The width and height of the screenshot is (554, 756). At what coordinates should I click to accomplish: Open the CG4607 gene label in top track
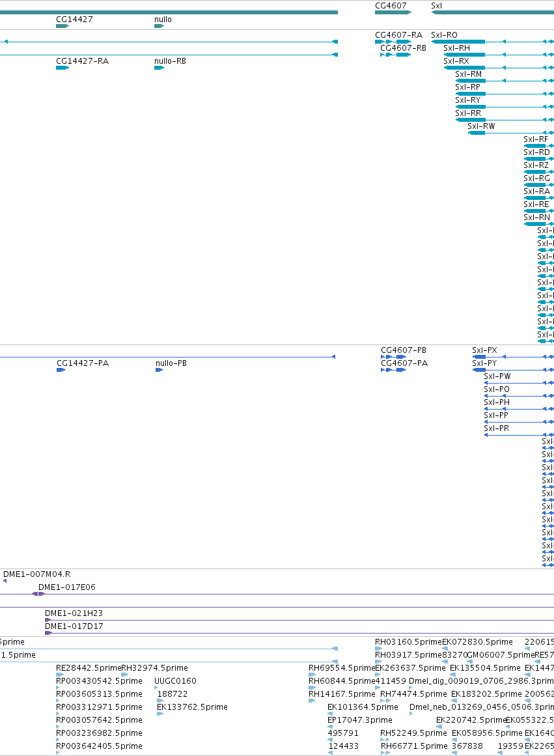pos(391,6)
